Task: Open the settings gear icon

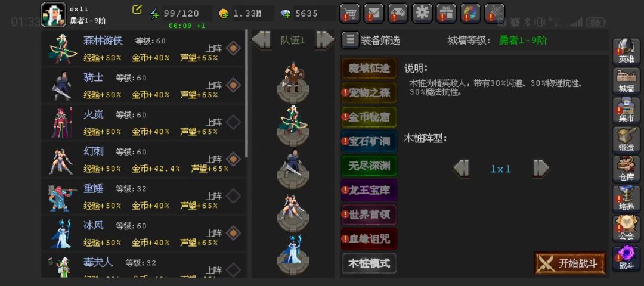Action: click(x=422, y=14)
